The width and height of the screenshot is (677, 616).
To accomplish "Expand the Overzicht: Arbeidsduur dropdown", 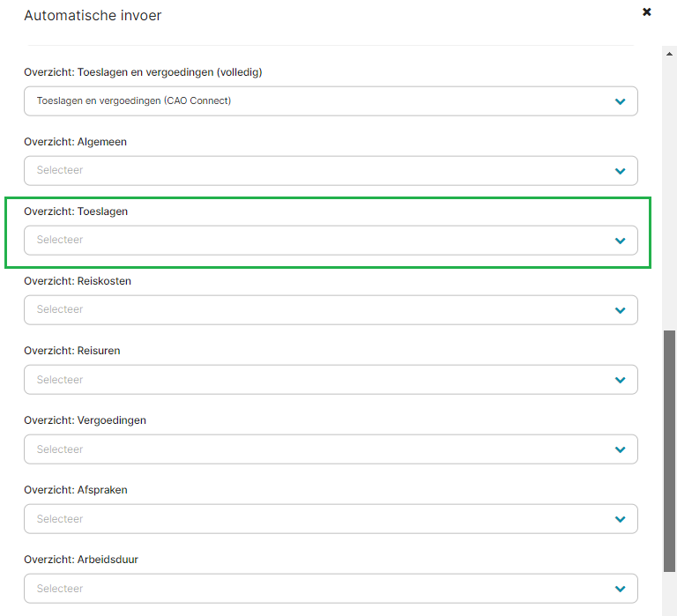I will (331, 589).
